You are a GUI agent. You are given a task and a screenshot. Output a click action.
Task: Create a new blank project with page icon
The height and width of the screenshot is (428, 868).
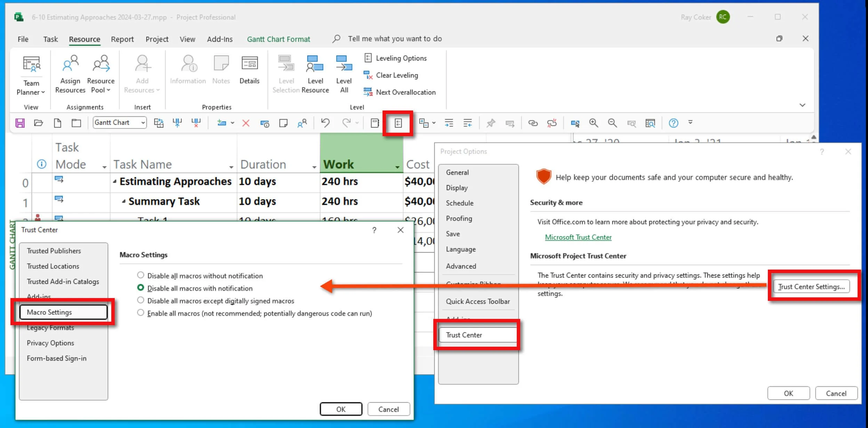point(57,123)
